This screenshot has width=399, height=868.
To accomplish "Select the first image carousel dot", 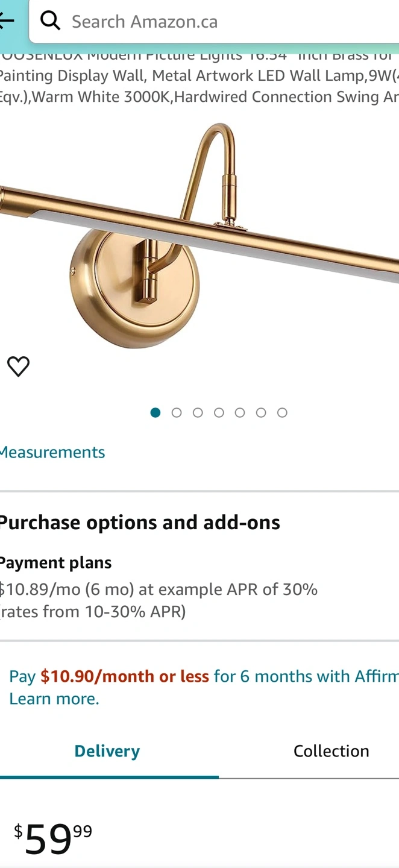I will click(x=156, y=412).
